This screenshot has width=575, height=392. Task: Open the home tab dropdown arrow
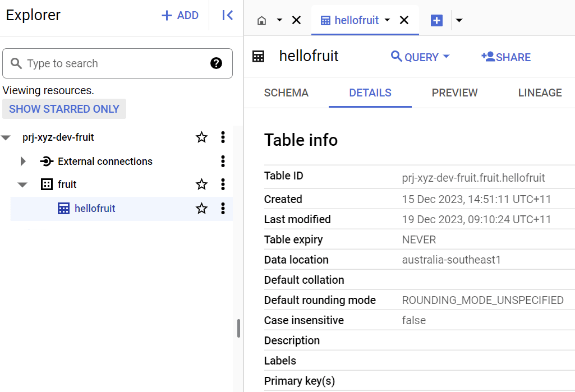pyautogui.click(x=279, y=20)
